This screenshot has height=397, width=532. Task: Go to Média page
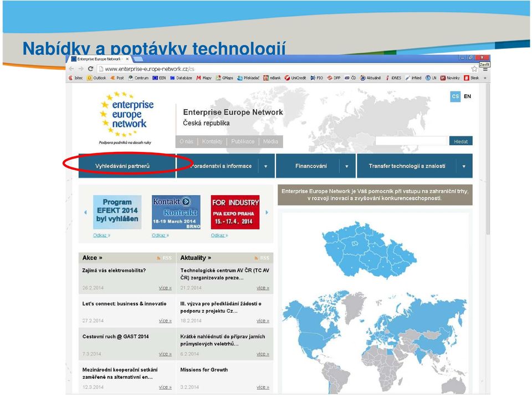tap(270, 141)
